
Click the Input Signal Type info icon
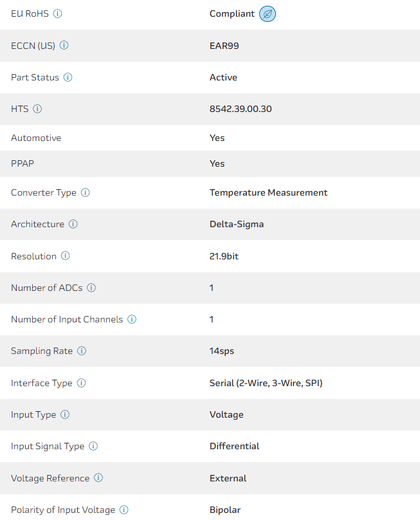pyautogui.click(x=93, y=446)
